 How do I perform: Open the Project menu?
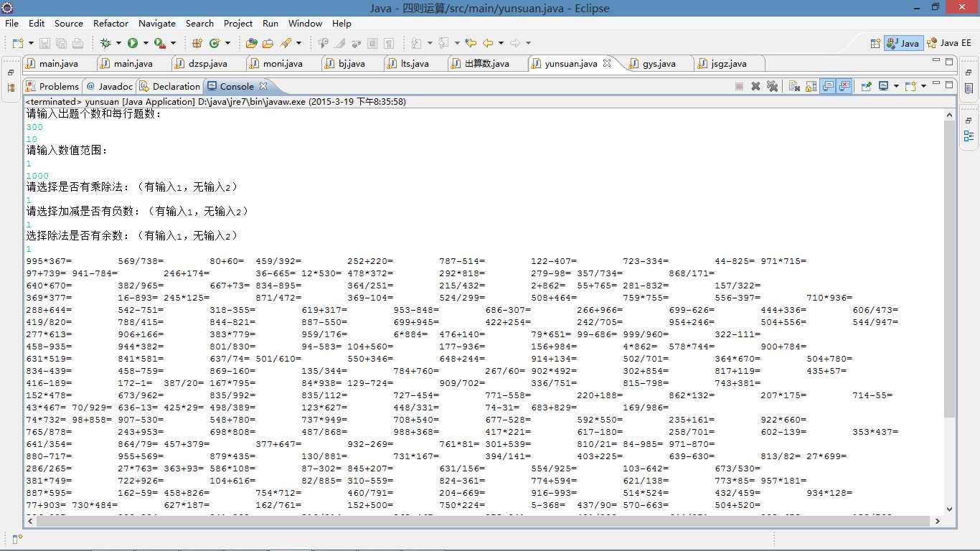pyautogui.click(x=238, y=23)
